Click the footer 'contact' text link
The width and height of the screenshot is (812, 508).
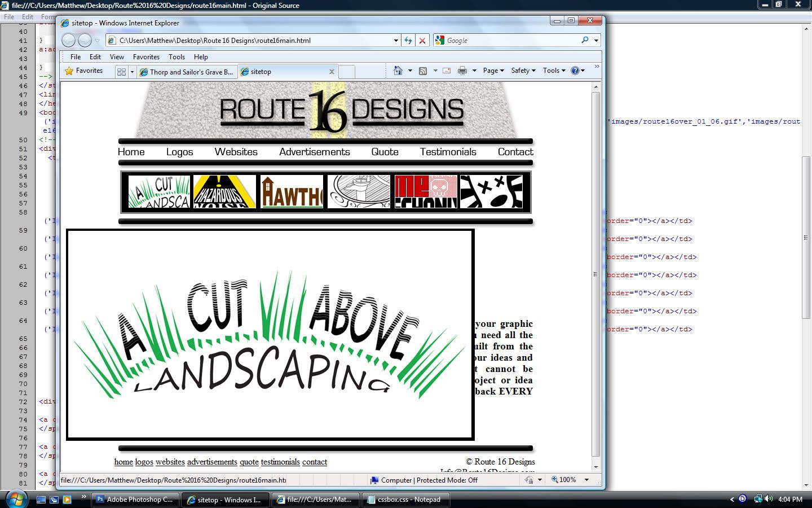coord(315,462)
